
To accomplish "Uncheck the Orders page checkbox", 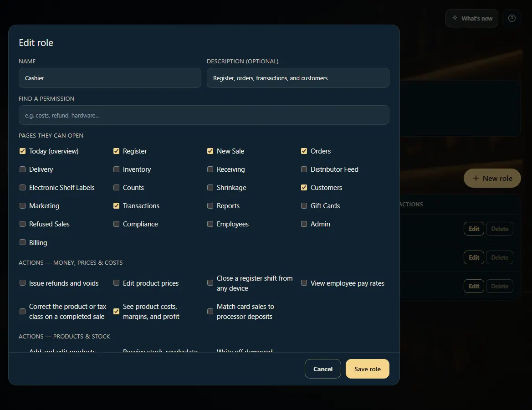I will pos(304,151).
